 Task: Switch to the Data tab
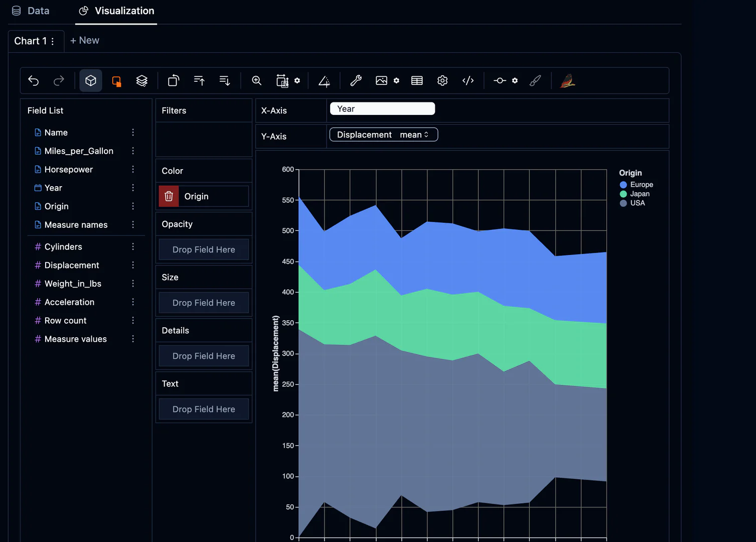coord(31,11)
